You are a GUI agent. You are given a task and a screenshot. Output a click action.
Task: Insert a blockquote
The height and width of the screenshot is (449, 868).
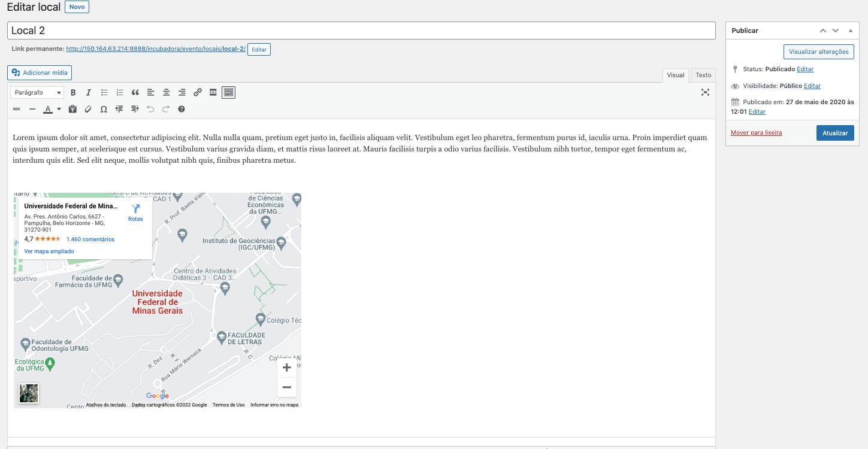tap(135, 93)
